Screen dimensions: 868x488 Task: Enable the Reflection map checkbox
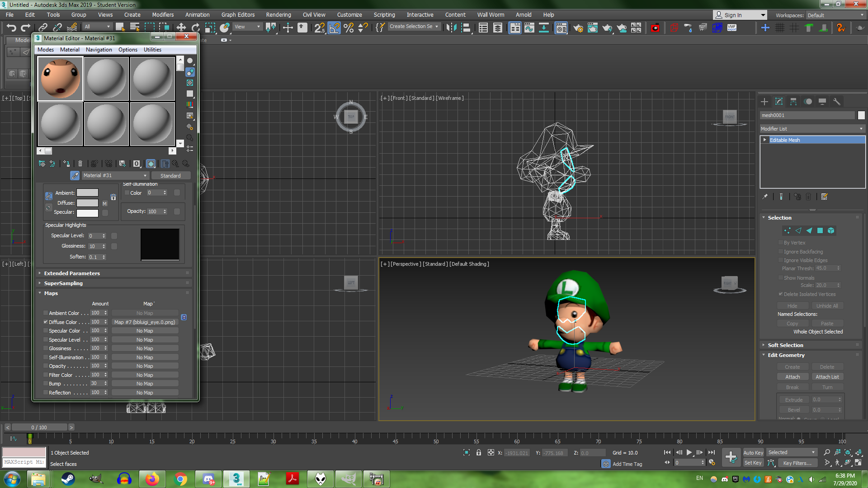tap(46, 392)
